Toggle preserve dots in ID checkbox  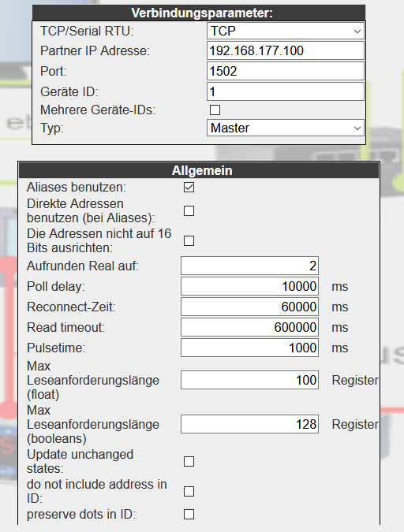(189, 515)
